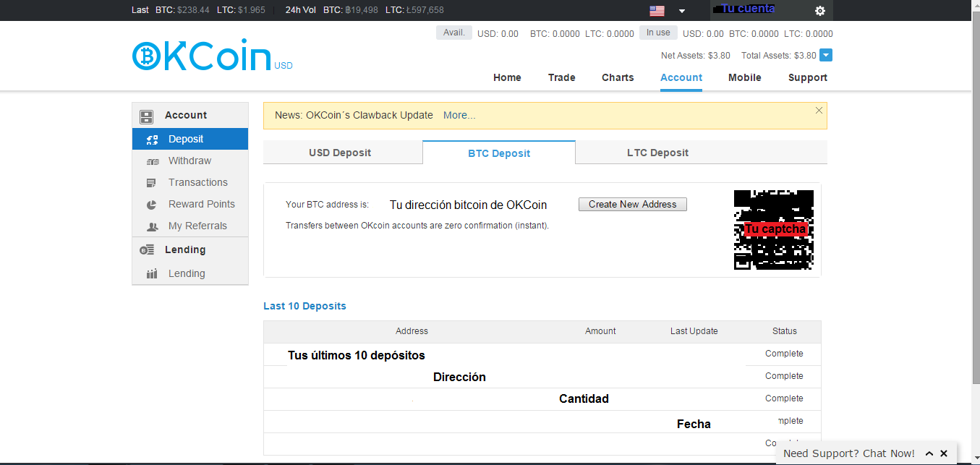Click the Reward Points pie icon
Image resolution: width=980 pixels, height=465 pixels.
click(x=152, y=205)
